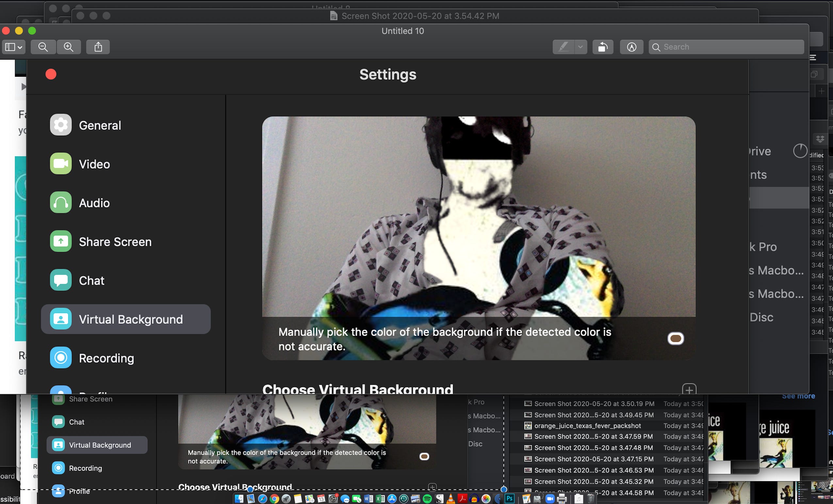Launch Photoshop from the Dock
833x504 pixels.
(510, 498)
